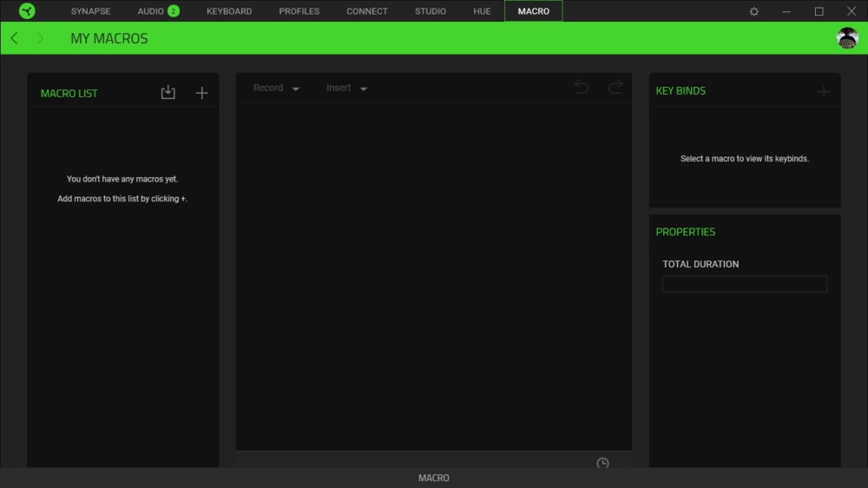Viewport: 868px width, 488px height.
Task: Switch to the HUE tab
Action: coord(482,11)
